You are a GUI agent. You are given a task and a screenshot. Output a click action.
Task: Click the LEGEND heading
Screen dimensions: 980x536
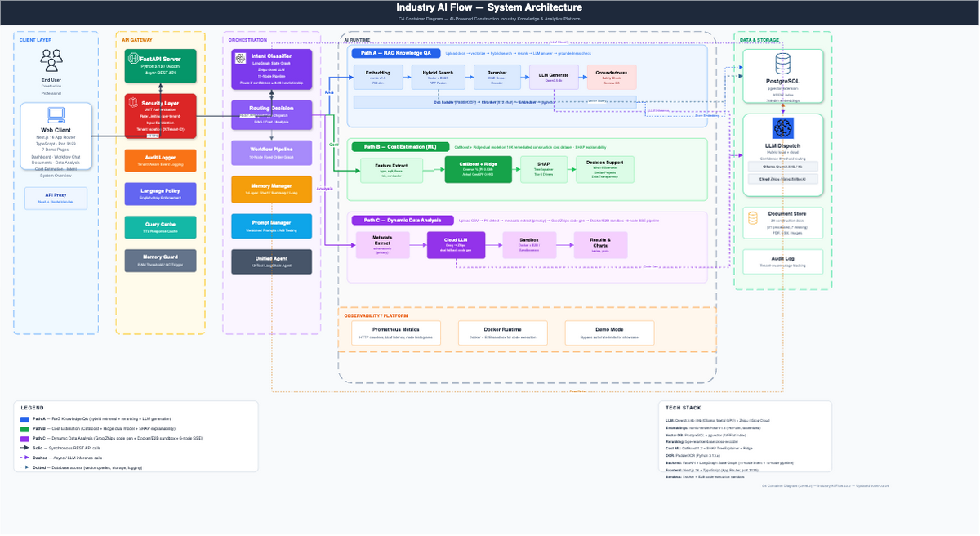(33, 407)
